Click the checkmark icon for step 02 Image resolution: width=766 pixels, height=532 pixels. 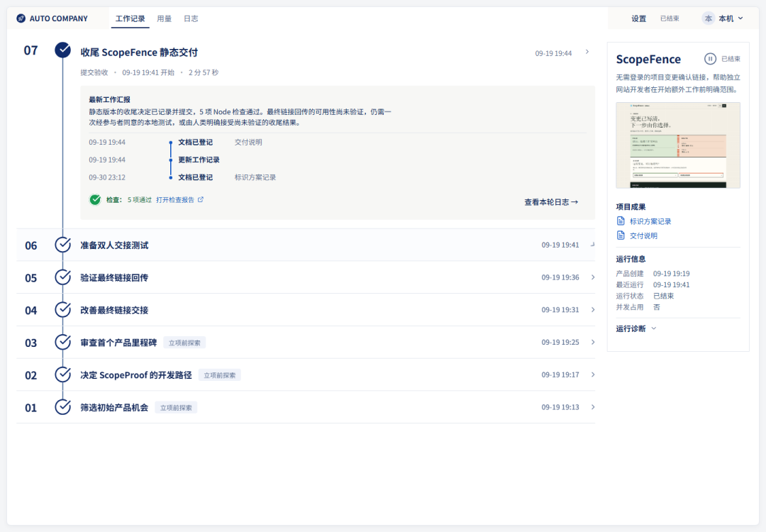click(62, 375)
